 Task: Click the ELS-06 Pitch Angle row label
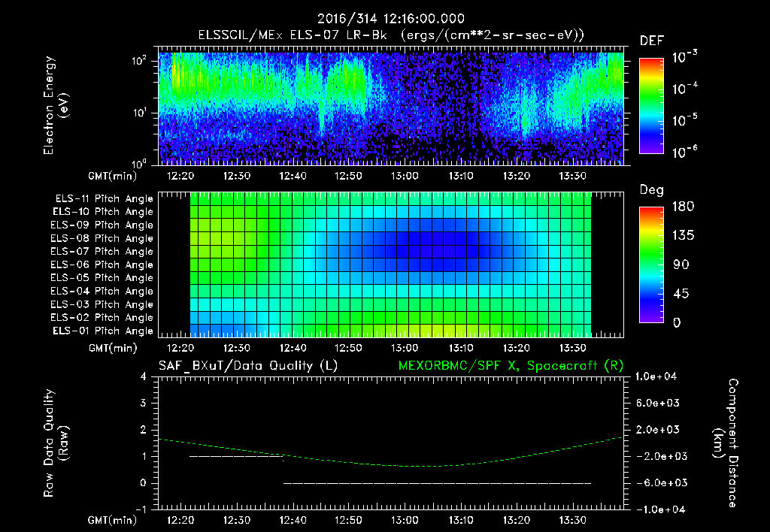102,264
